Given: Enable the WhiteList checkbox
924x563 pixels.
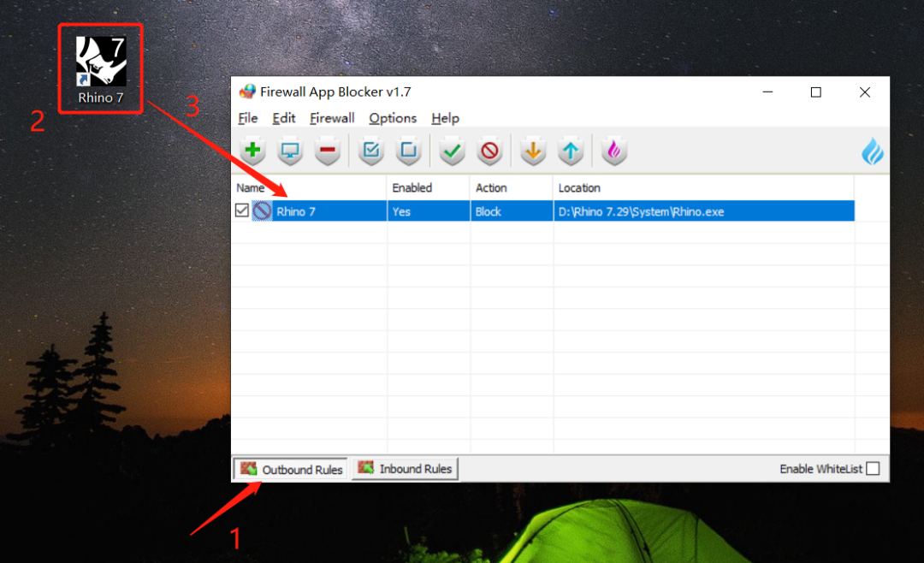Looking at the screenshot, I should [x=872, y=469].
